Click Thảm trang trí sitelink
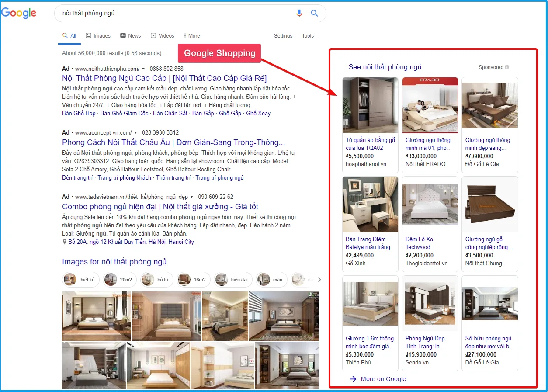The height and width of the screenshot is (392, 548). (173, 178)
